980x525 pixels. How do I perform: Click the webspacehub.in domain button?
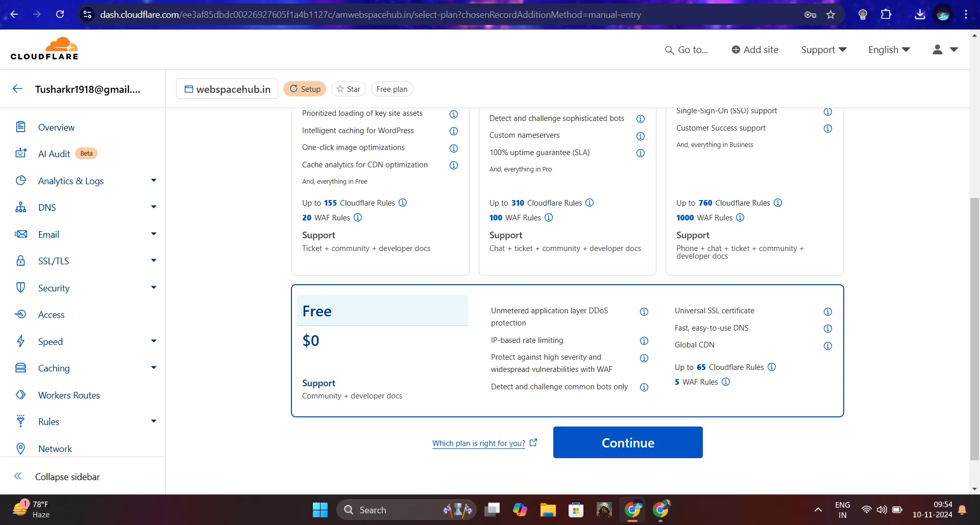point(227,89)
